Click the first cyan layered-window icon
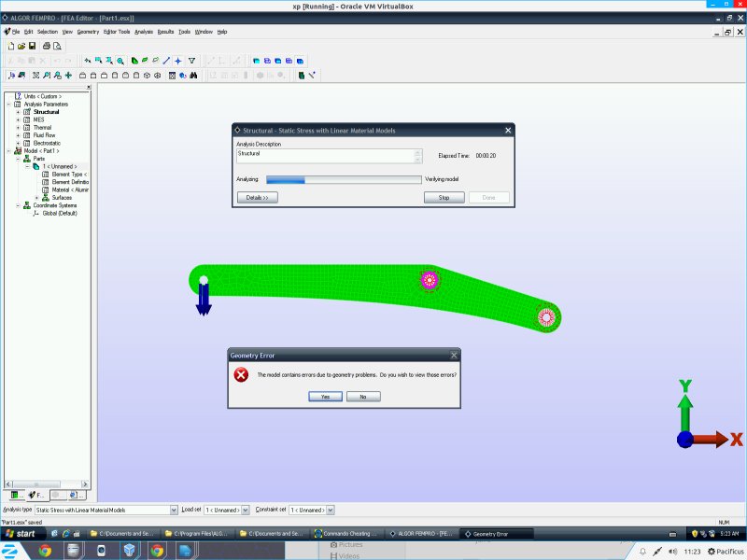 pyautogui.click(x=256, y=61)
